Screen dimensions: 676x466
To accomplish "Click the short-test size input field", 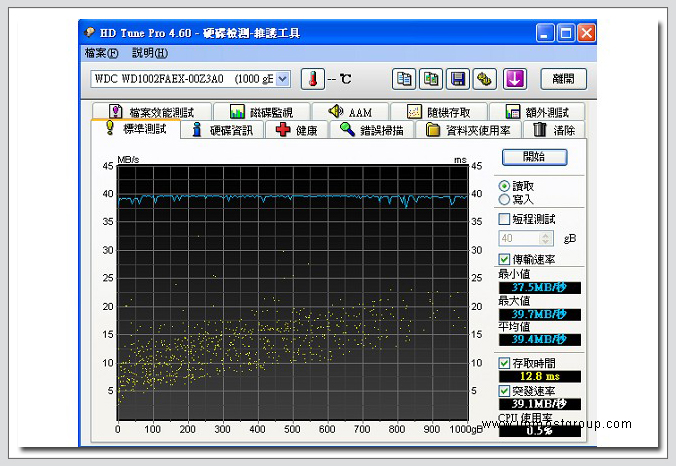I will click(517, 239).
